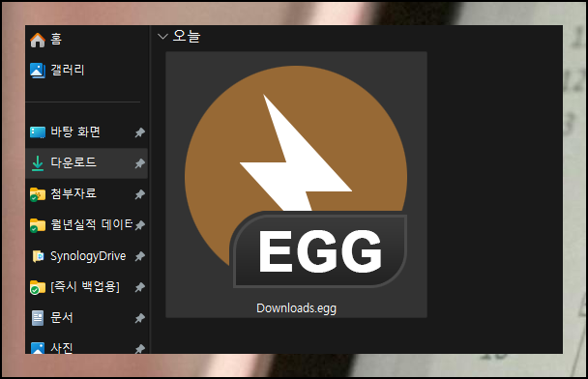
Task: Click the pin next to SynologyDrive
Action: 140,256
